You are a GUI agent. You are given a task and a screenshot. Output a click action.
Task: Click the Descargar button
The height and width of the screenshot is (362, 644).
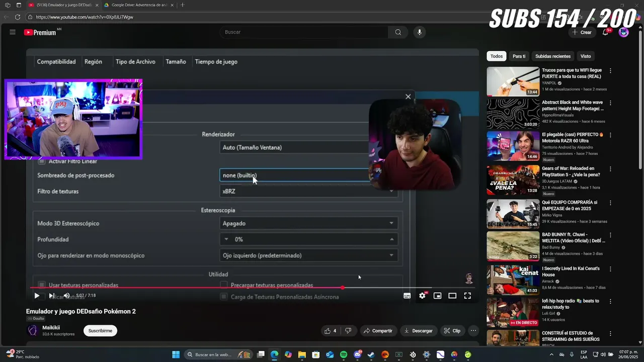pos(418,331)
